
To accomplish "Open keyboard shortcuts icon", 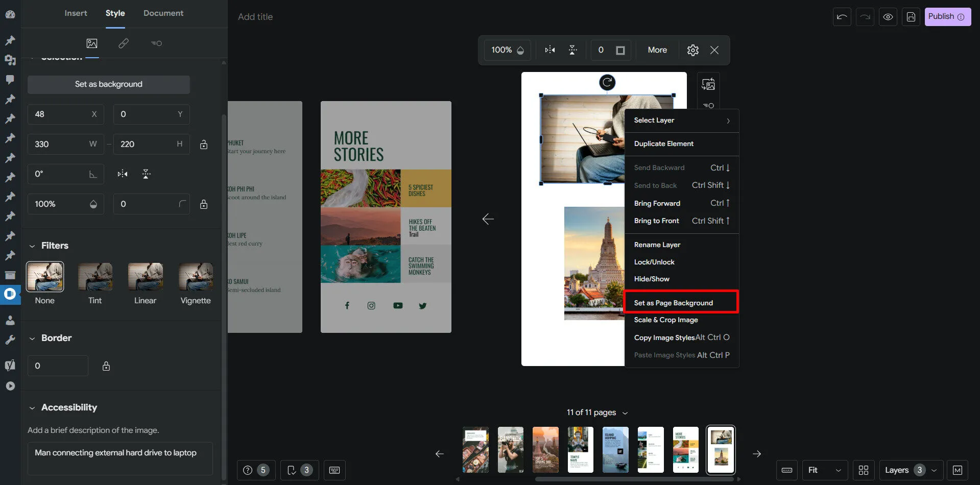I will click(334, 470).
